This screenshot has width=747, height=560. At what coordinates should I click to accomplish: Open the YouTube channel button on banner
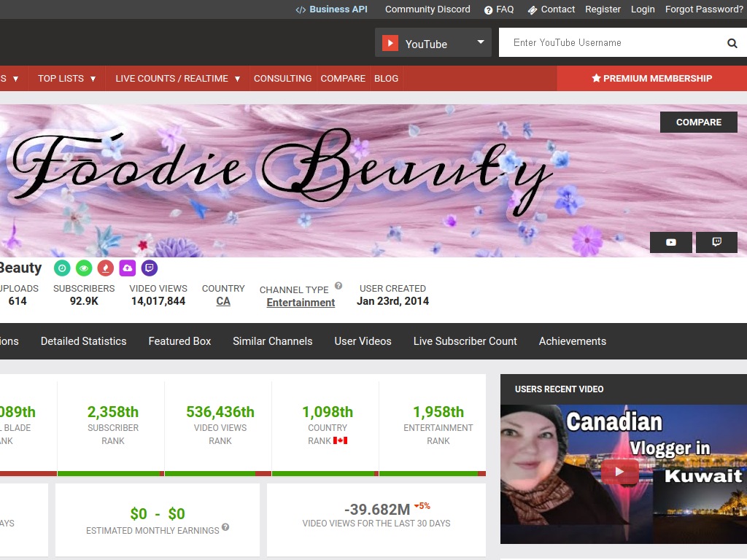(x=671, y=242)
